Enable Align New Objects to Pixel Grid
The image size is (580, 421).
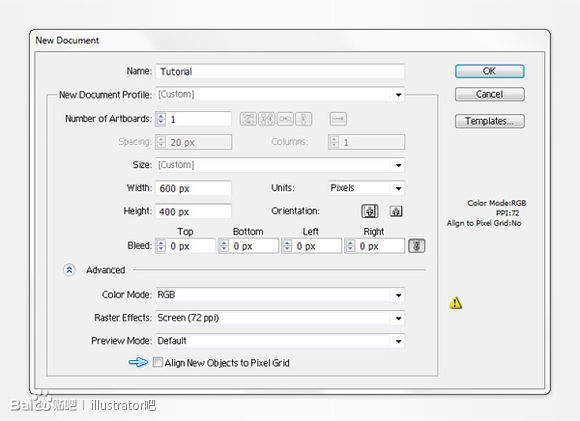(158, 362)
